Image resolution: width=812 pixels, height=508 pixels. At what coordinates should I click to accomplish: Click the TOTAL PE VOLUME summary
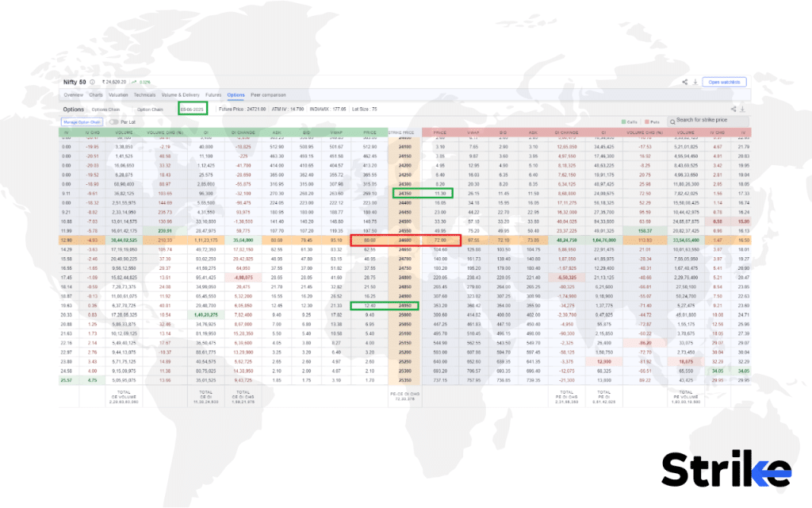click(686, 397)
